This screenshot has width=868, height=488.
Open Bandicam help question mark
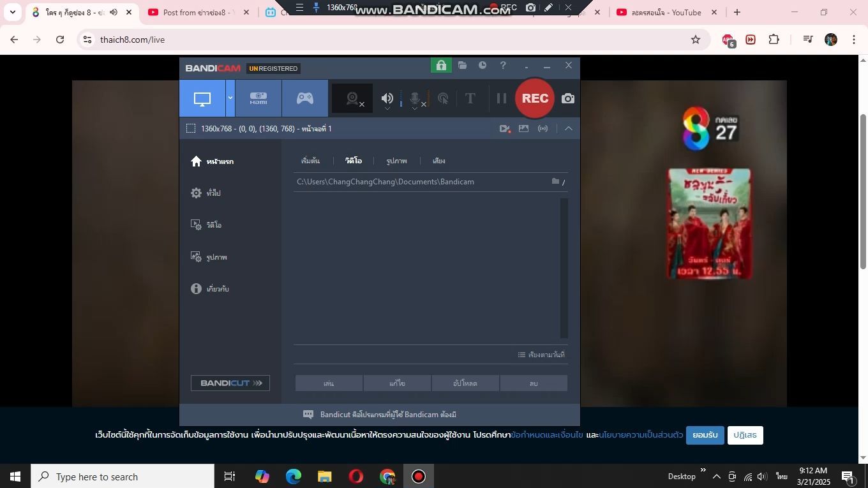(503, 65)
